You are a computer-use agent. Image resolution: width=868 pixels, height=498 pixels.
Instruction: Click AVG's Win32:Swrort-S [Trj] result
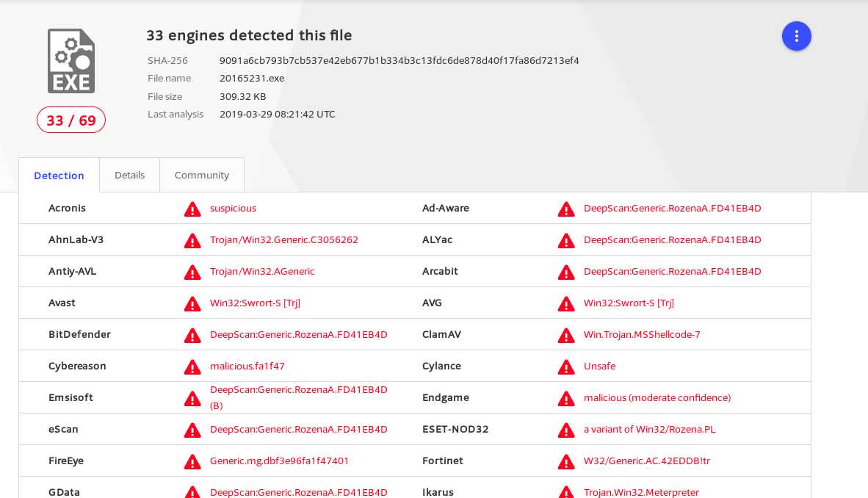[629, 303]
